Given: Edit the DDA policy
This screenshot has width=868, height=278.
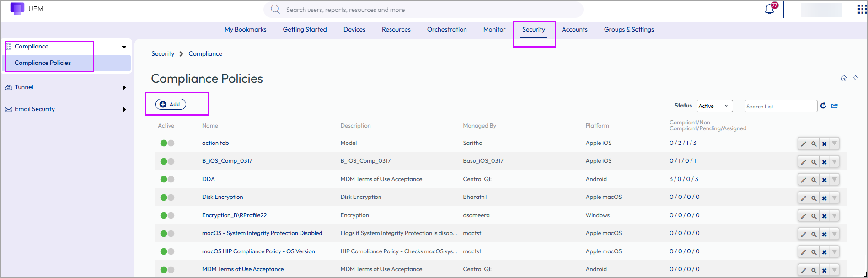Looking at the screenshot, I should [x=804, y=180].
